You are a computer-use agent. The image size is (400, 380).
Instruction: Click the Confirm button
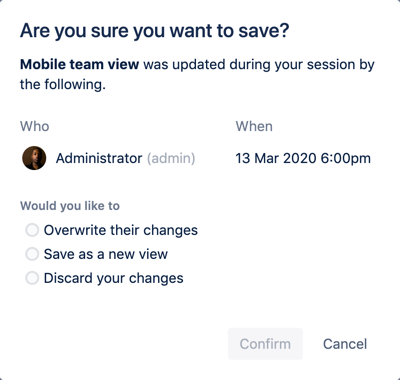point(265,344)
